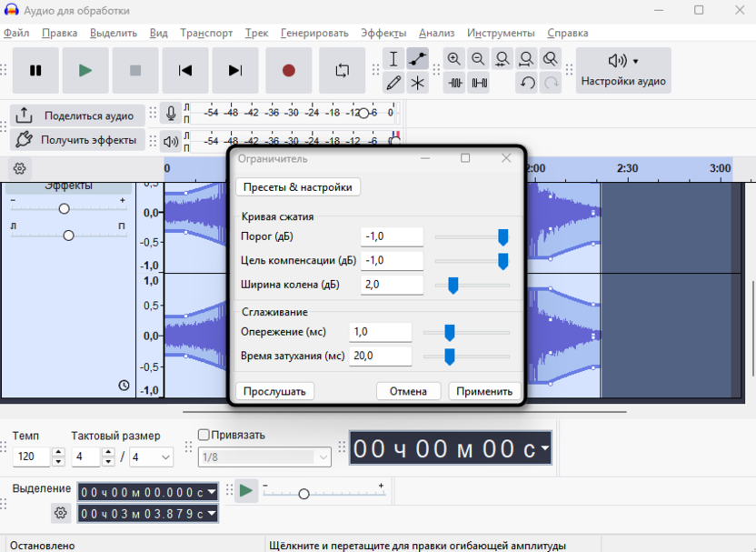Click the red Record button
The width and height of the screenshot is (756, 552).
point(289,71)
